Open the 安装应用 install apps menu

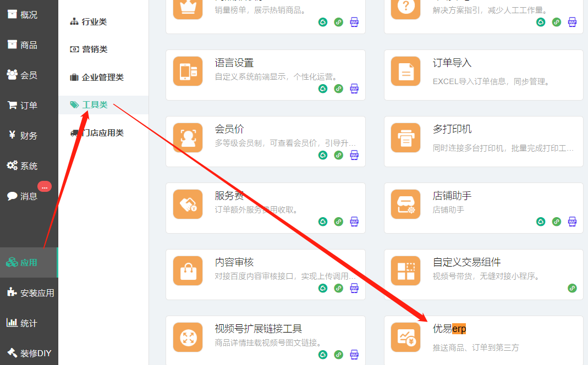[x=29, y=293]
